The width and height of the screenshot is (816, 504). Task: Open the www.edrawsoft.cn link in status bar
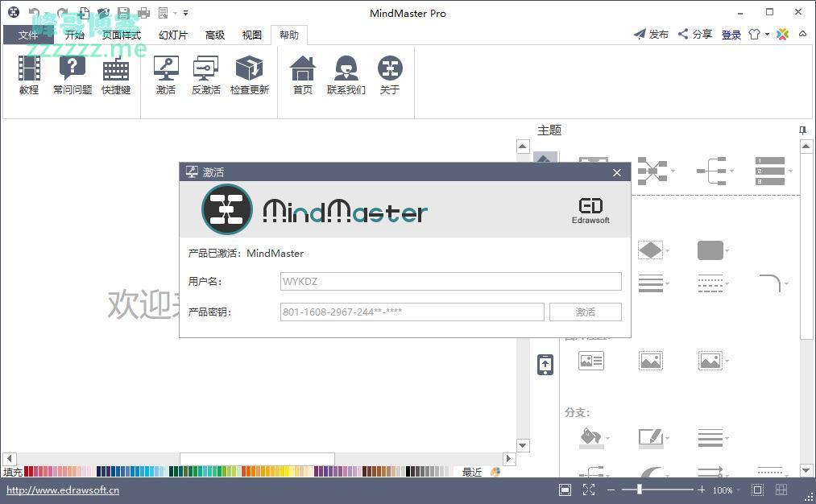(x=63, y=490)
